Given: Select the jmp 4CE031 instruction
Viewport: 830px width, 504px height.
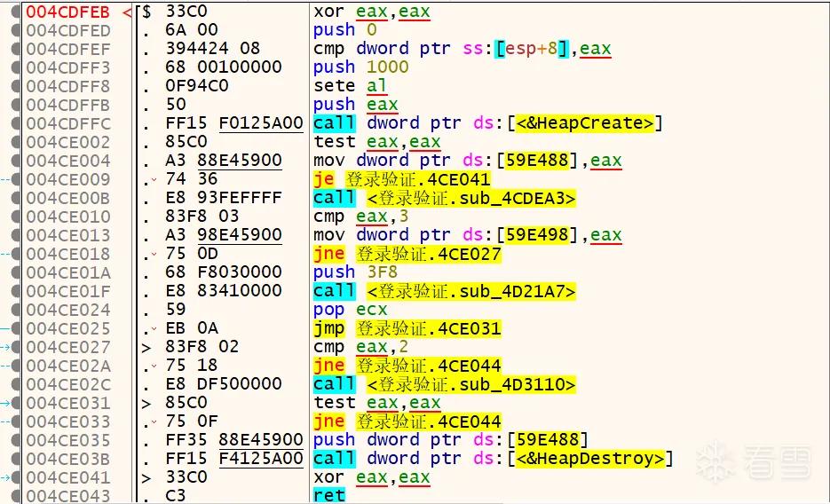Looking at the screenshot, I should coord(407,328).
